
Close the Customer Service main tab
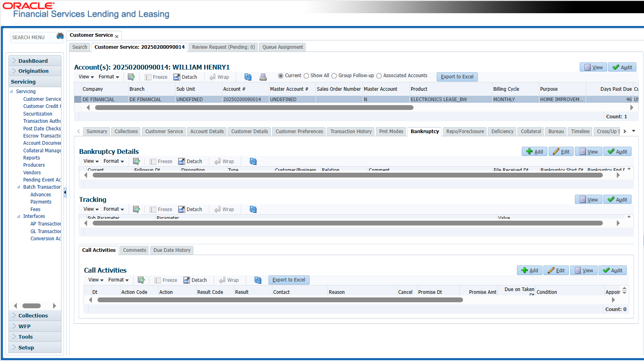point(117,37)
